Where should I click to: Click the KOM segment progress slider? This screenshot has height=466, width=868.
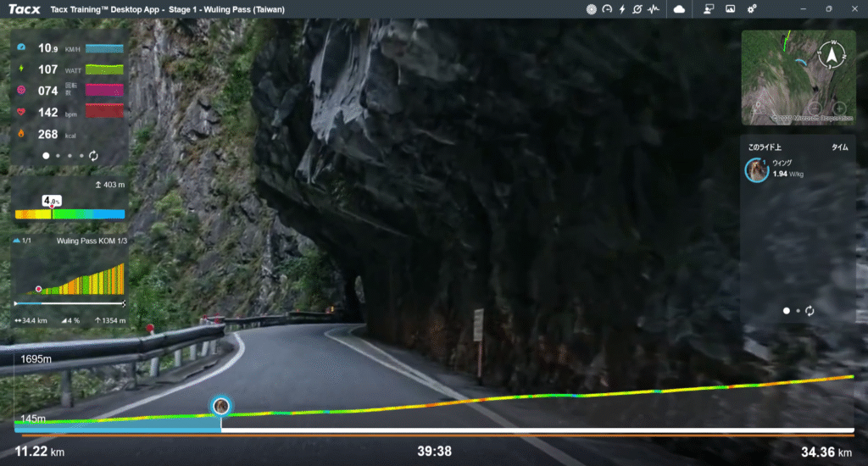click(x=70, y=303)
